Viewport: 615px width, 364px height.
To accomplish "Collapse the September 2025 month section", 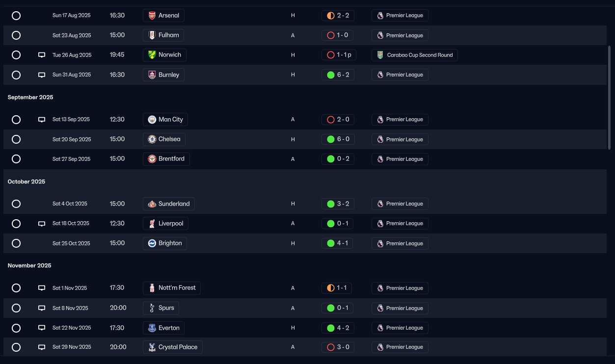I will (30, 97).
